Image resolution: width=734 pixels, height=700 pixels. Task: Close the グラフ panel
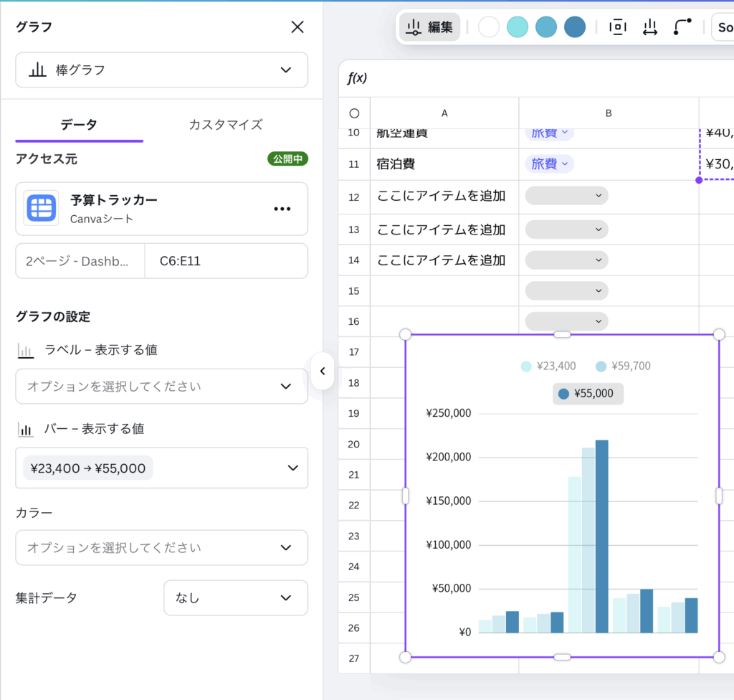point(297,27)
